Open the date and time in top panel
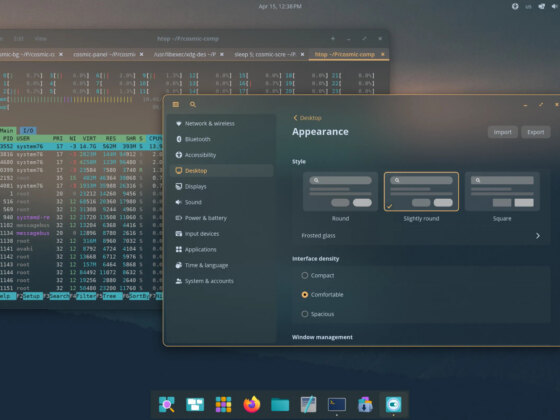The width and height of the screenshot is (560, 420). [x=280, y=6]
